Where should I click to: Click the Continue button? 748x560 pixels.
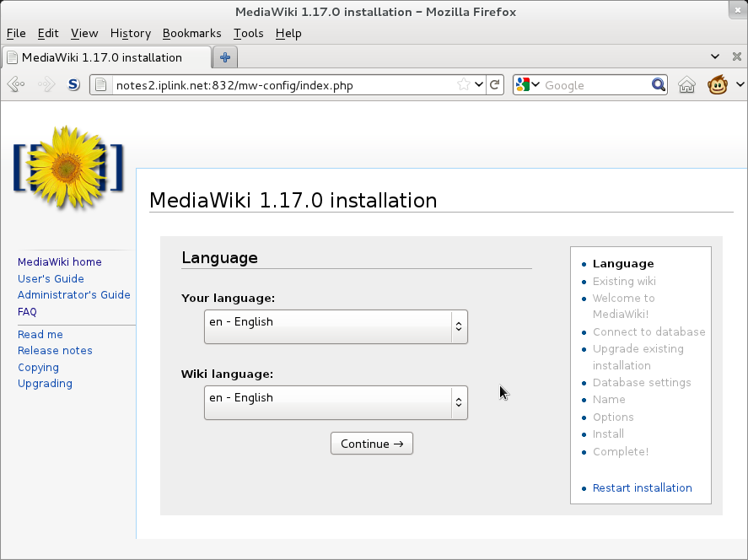(x=372, y=444)
